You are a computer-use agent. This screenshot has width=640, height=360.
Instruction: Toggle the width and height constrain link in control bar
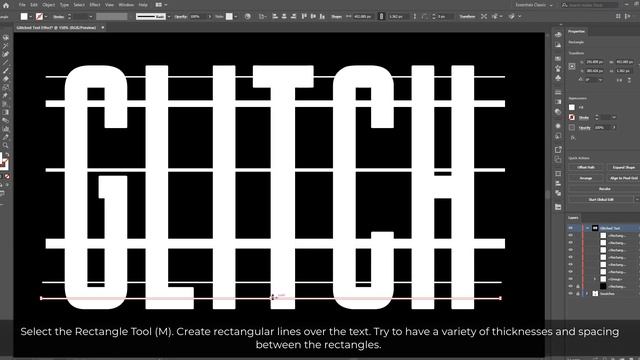pyautogui.click(x=381, y=16)
